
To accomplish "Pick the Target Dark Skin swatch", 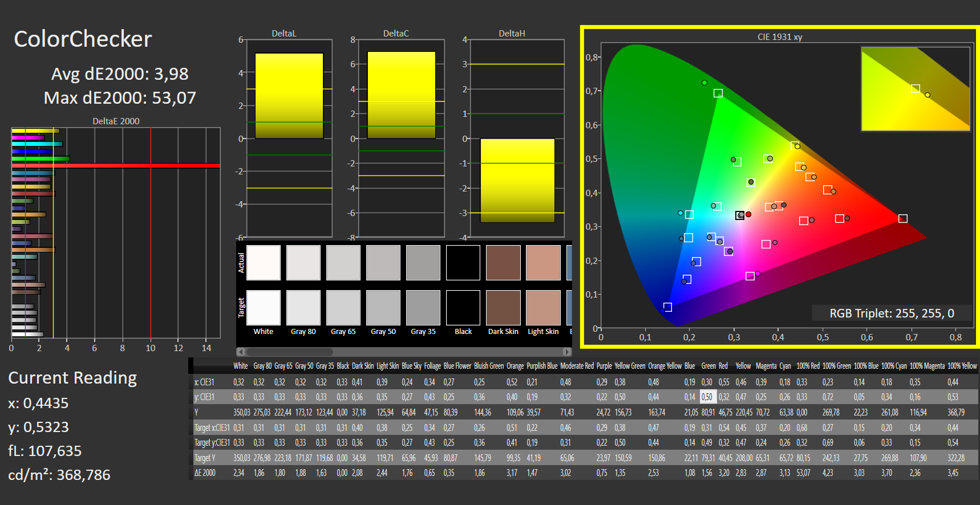I will tap(503, 308).
